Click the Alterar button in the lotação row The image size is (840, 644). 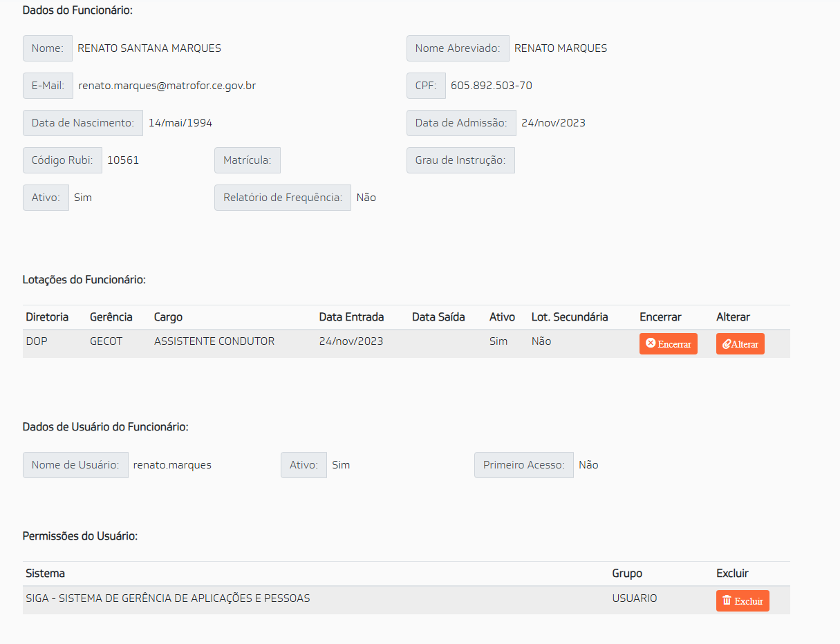point(740,343)
